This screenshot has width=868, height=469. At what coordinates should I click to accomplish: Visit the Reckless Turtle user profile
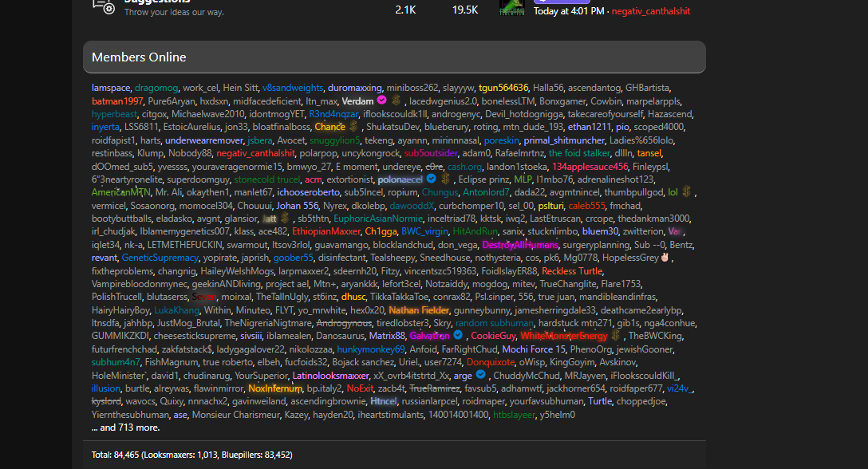click(572, 270)
